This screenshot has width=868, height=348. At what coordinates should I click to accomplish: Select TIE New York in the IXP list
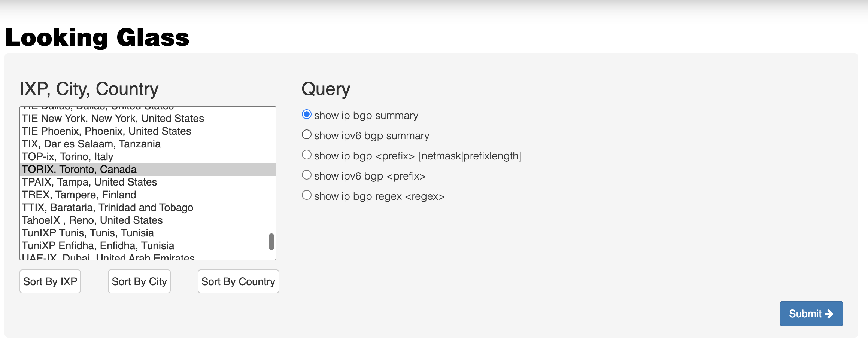click(113, 119)
